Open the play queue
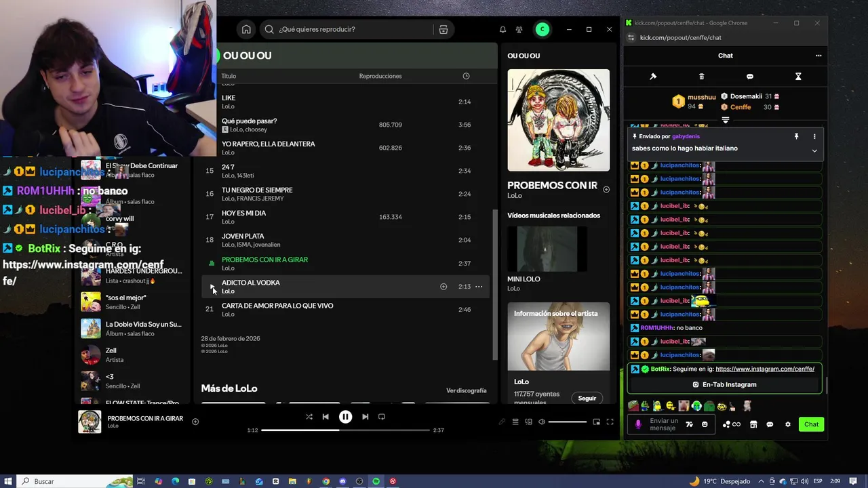868x488 pixels. click(x=515, y=422)
